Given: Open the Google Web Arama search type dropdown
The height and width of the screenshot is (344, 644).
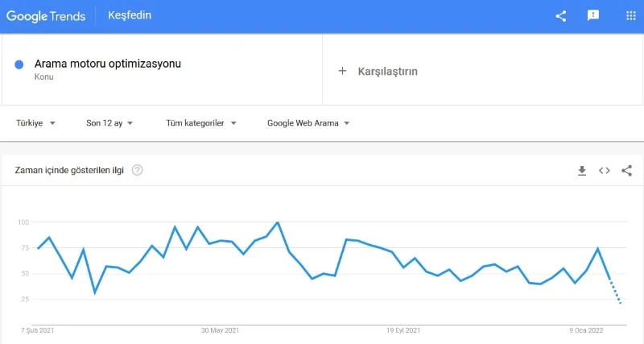Looking at the screenshot, I should pos(308,123).
